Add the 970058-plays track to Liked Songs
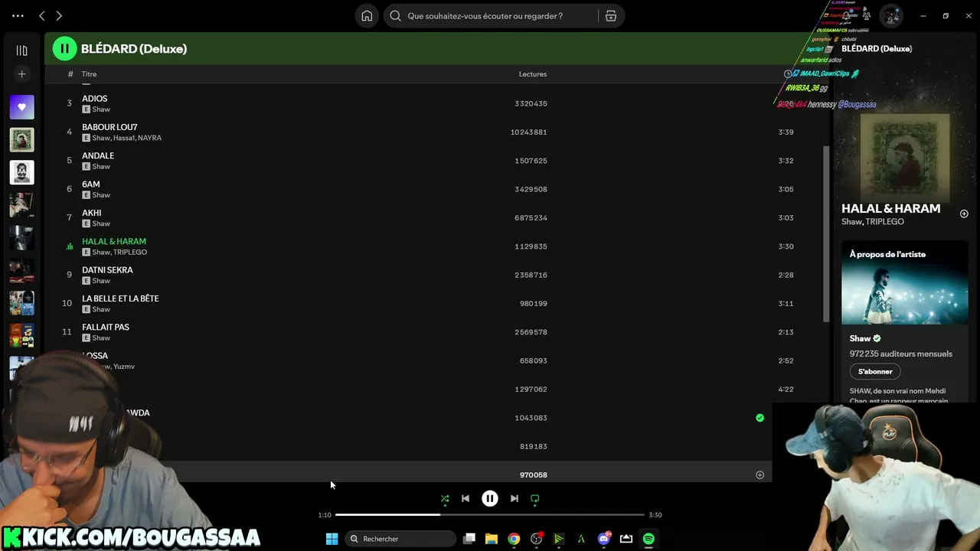Image resolution: width=980 pixels, height=551 pixels. 759,475
